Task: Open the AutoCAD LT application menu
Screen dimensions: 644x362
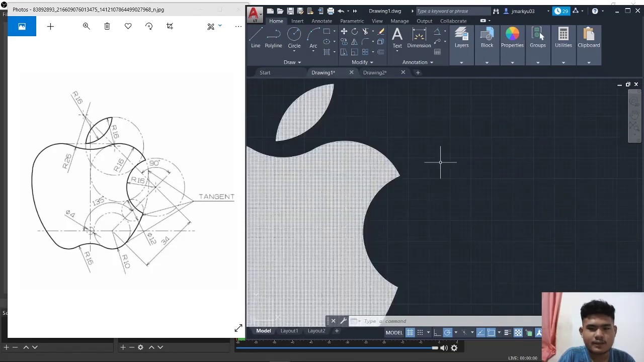Action: pyautogui.click(x=255, y=14)
